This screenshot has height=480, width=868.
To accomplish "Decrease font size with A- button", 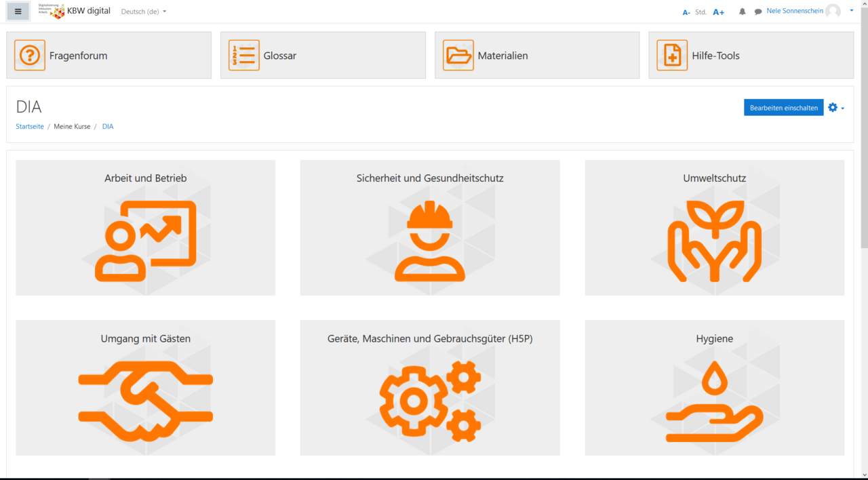I will pos(686,12).
